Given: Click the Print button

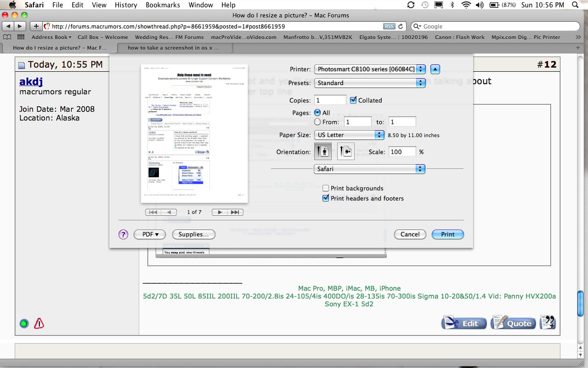Looking at the screenshot, I should point(448,234).
